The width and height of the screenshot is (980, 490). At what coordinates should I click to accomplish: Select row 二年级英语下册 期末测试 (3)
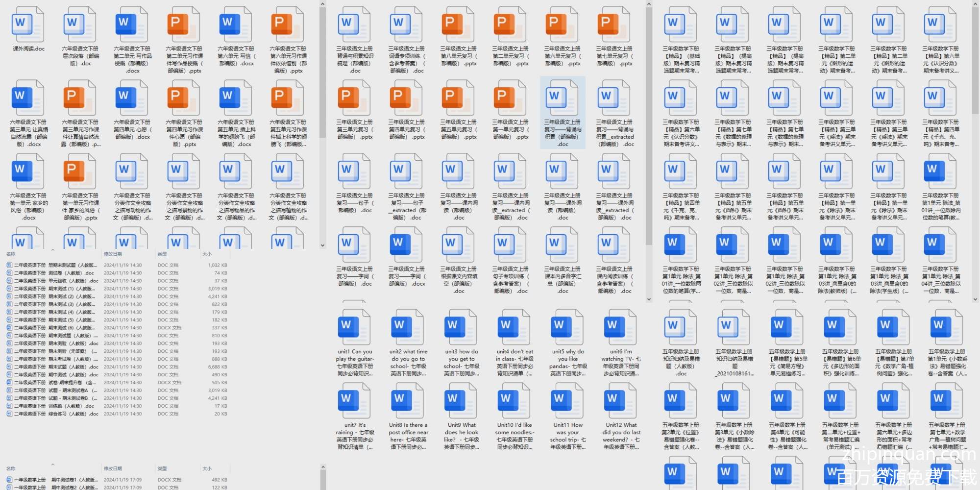[x=117, y=304]
